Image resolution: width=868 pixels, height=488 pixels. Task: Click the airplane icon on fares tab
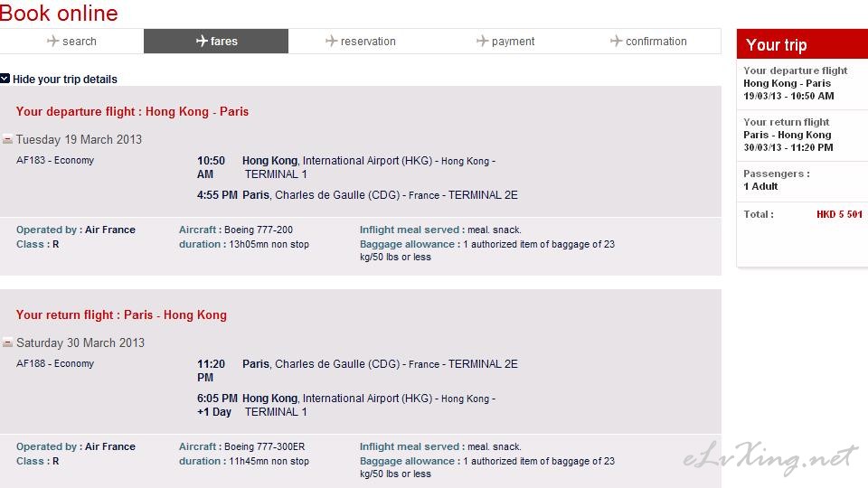tap(202, 41)
